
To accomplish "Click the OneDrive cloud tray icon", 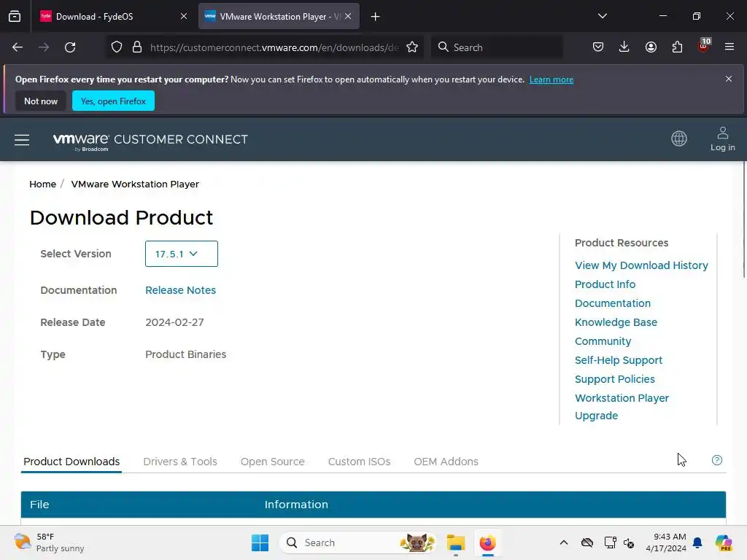I will click(x=587, y=542).
